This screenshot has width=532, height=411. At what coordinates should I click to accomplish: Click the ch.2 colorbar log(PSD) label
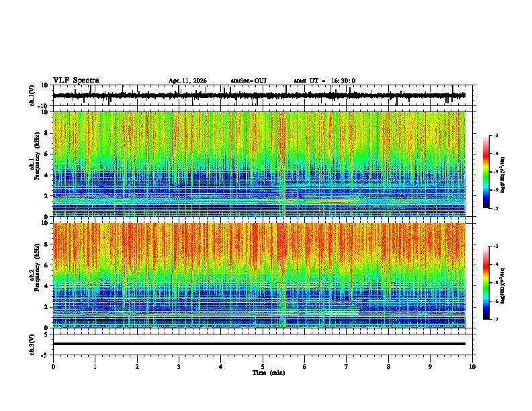[503, 285]
